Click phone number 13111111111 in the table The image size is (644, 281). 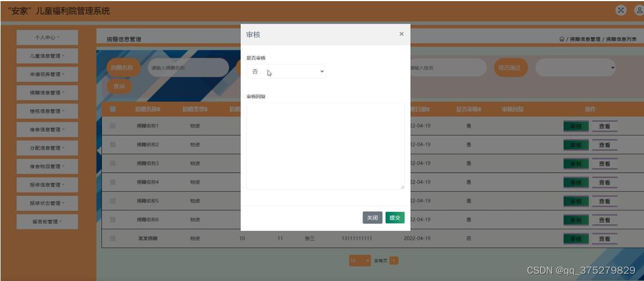[357, 238]
